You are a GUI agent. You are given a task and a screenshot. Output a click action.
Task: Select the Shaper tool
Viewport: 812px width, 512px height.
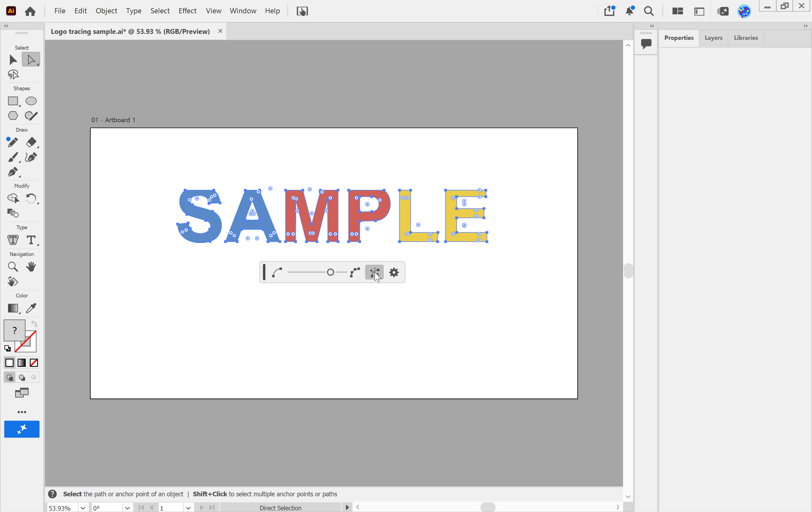[x=31, y=116]
